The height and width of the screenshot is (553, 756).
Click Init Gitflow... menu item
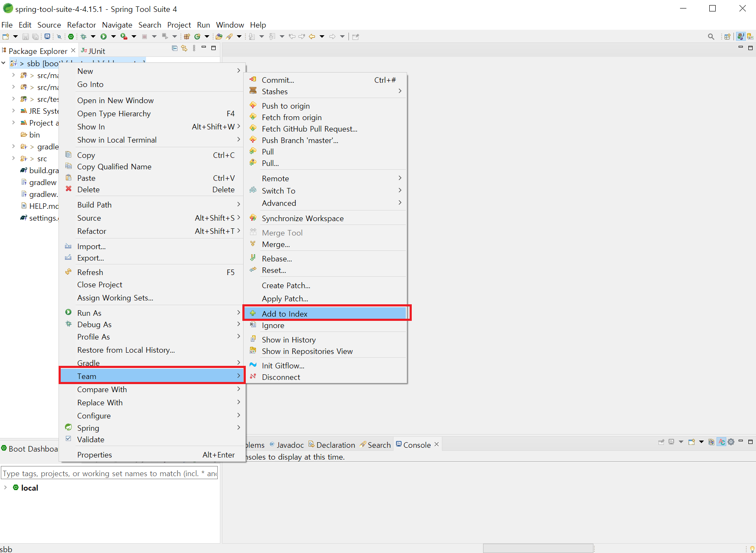[x=325, y=365]
